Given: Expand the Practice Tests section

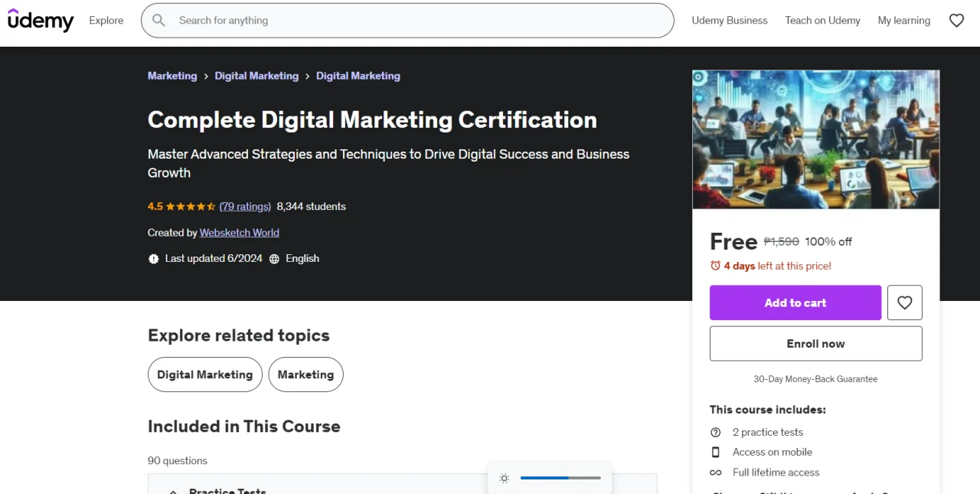Looking at the screenshot, I should [403, 484].
